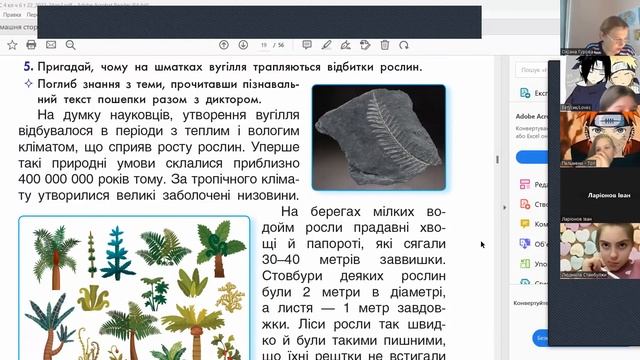Viewport: 640px width, 360px height.
Task: Click the prehistoric plants illustration
Action: 134,288
